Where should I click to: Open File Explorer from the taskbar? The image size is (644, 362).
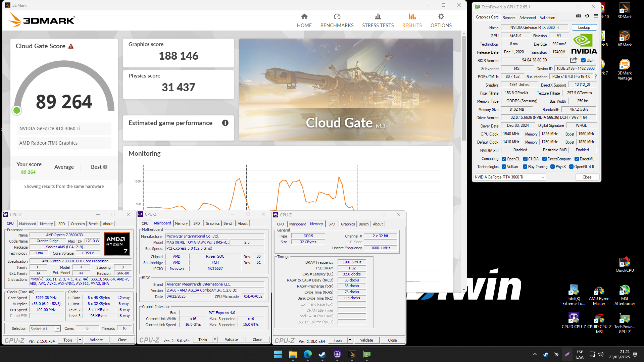pyautogui.click(x=293, y=354)
